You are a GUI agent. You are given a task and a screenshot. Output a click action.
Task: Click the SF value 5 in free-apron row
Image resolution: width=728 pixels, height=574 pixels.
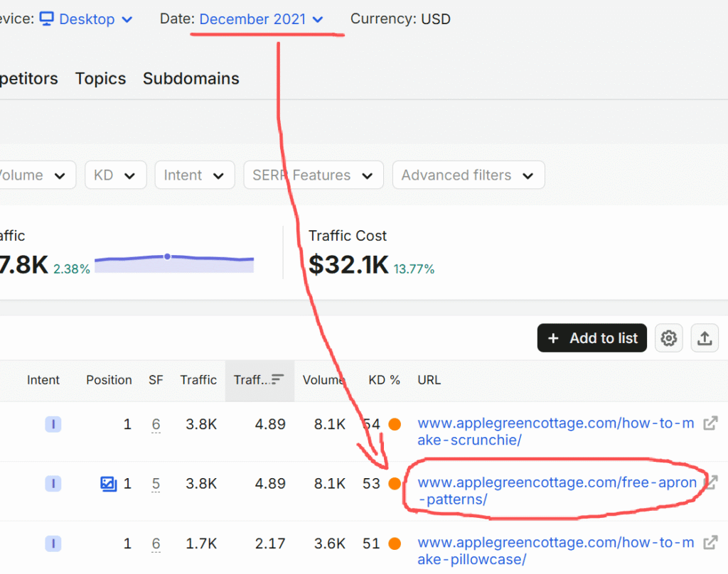point(156,484)
